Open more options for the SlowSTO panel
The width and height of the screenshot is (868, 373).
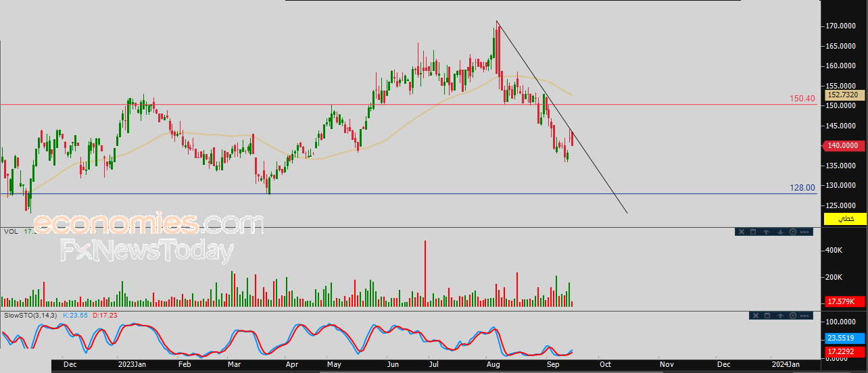pyautogui.click(x=805, y=316)
